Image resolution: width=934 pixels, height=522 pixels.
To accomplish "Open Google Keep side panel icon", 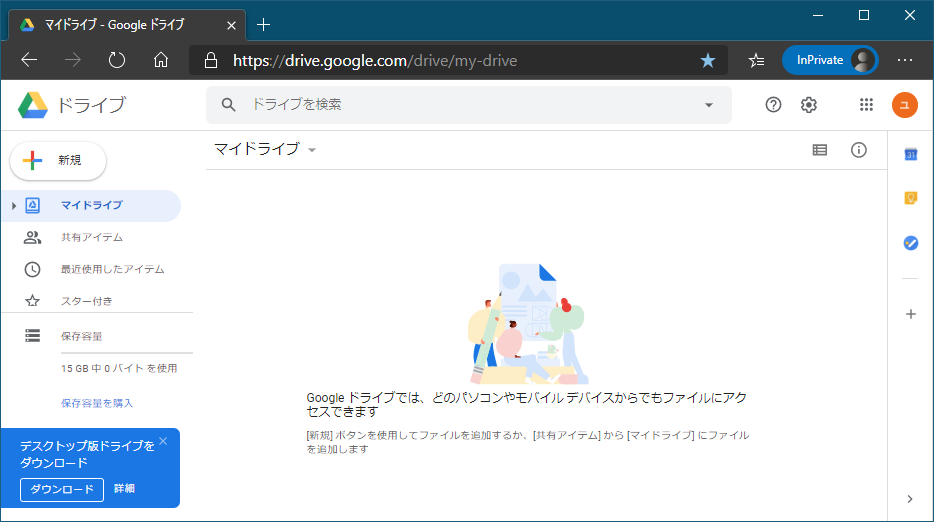I will pyautogui.click(x=911, y=198).
